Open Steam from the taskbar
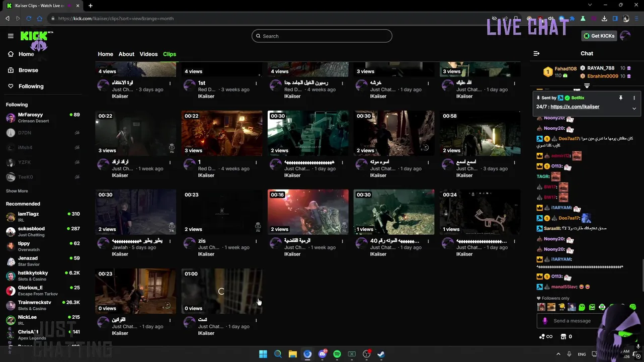Screen dimensions: 644x362 (x=381, y=354)
